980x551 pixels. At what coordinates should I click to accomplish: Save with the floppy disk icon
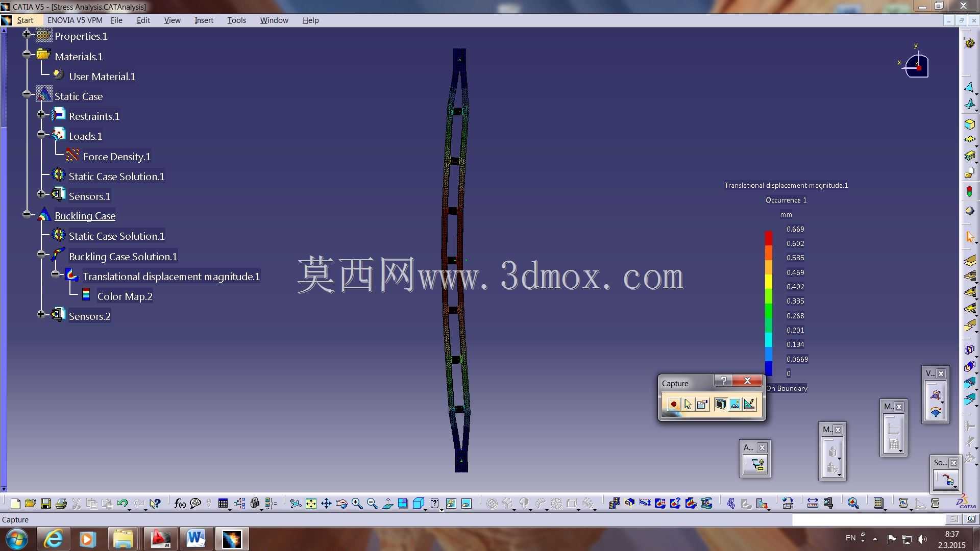click(46, 504)
